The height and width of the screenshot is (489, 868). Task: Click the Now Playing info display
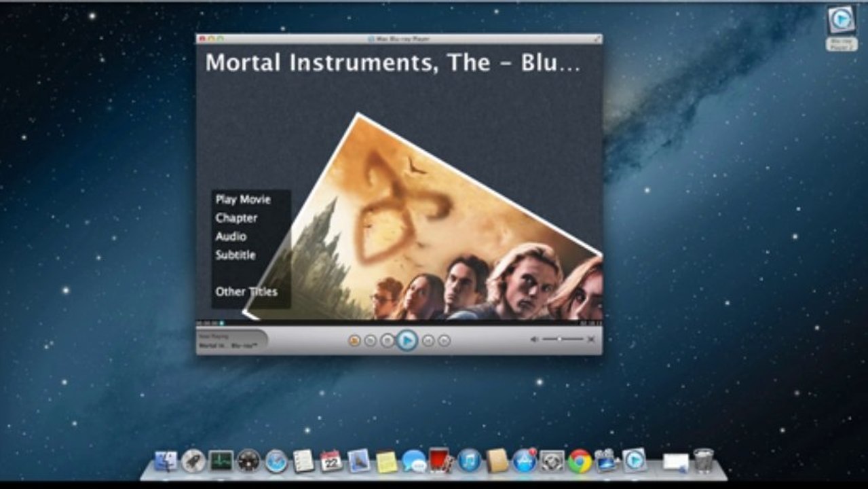coord(232,340)
